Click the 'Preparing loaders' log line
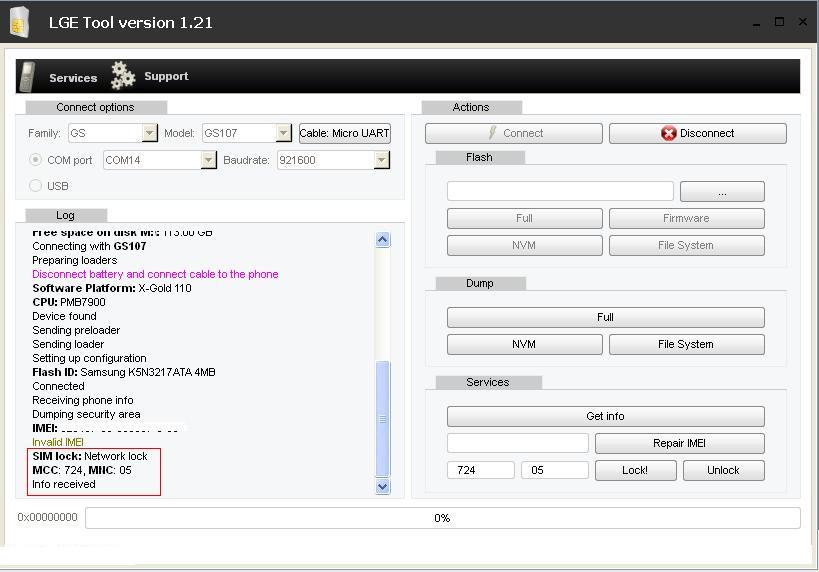Viewport: 819px width, 572px height. [x=75, y=260]
